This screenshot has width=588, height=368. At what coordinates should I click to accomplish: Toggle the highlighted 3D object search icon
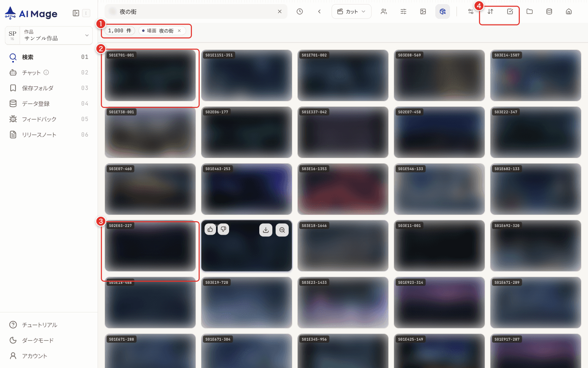pos(443,11)
